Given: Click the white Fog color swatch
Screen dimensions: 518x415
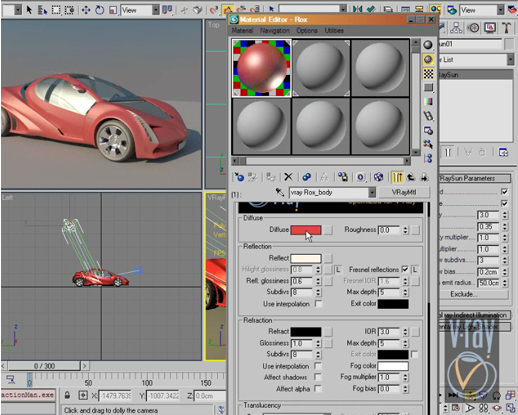Looking at the screenshot, I should [x=393, y=366].
